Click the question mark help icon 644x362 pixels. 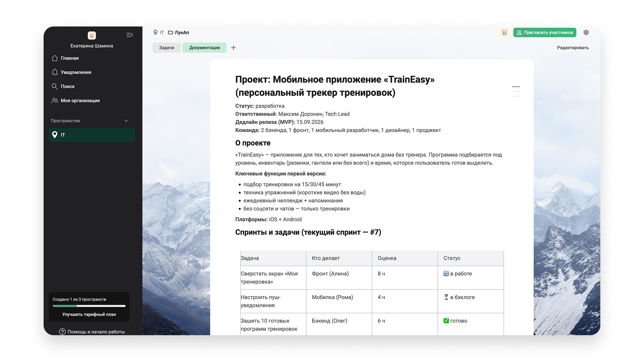62,332
